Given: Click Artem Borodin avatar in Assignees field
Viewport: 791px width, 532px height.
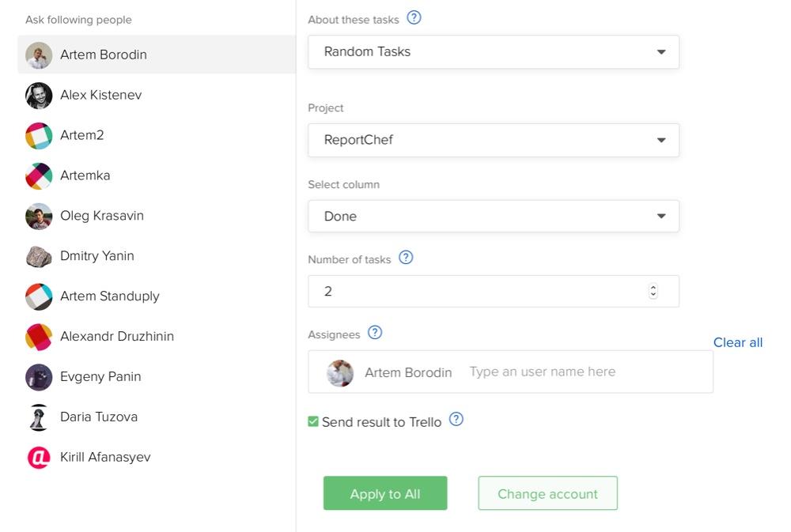Looking at the screenshot, I should [x=340, y=372].
